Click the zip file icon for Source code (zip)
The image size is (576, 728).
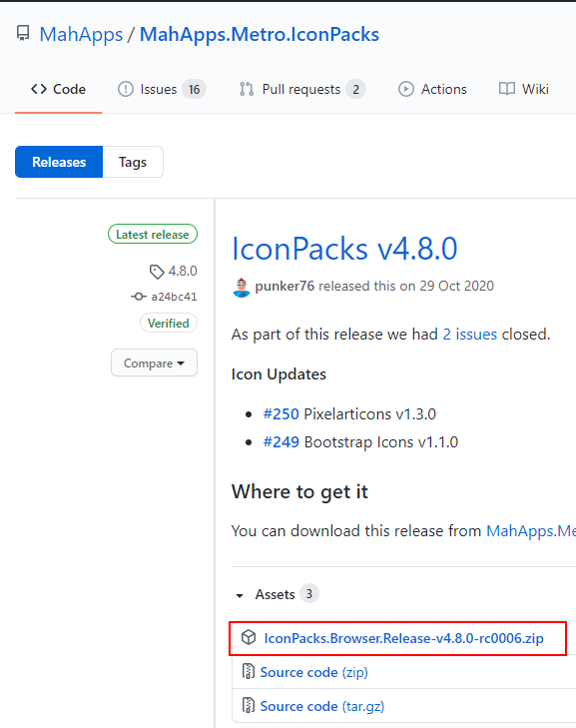[249, 671]
